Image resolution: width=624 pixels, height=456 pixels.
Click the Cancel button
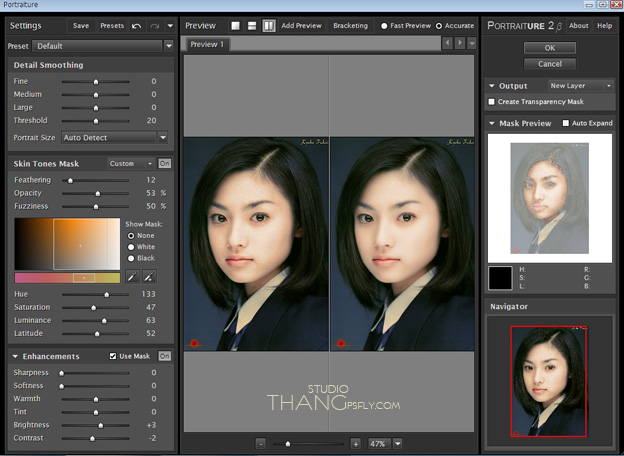pos(550,64)
